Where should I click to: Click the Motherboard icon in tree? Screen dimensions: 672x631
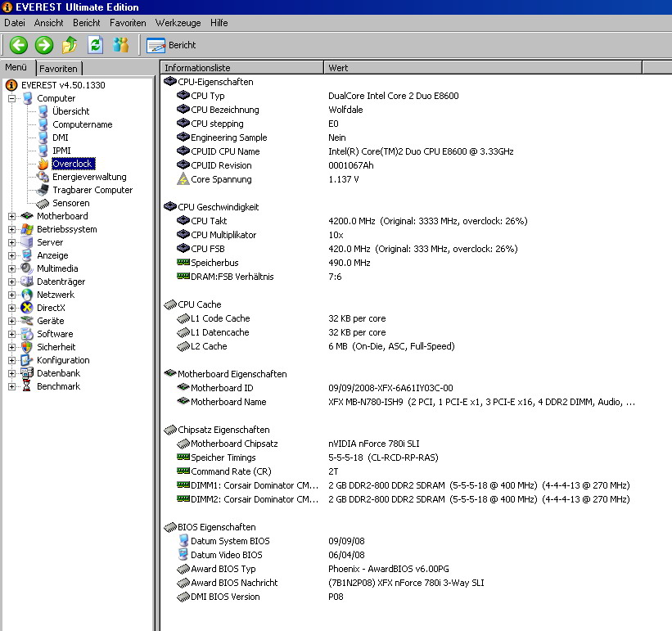click(x=26, y=216)
